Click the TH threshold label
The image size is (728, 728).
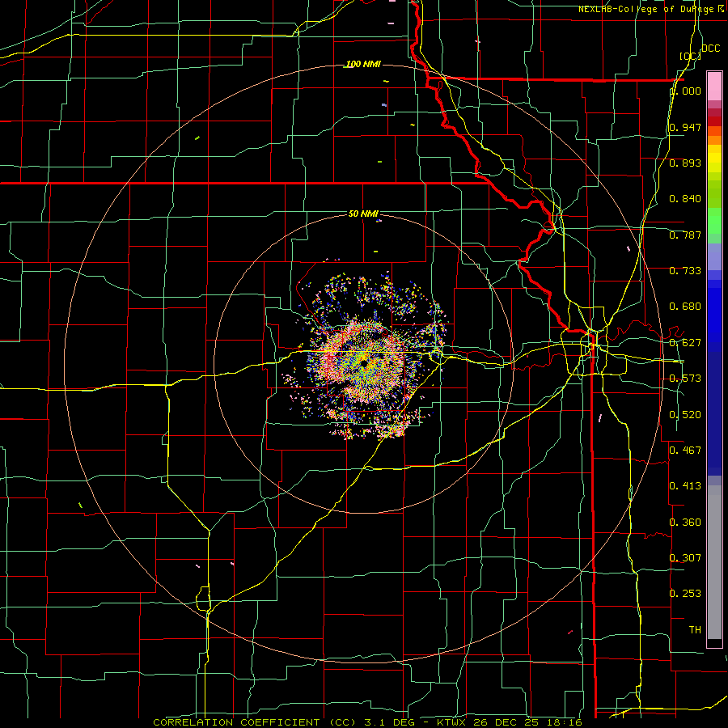tap(695, 630)
